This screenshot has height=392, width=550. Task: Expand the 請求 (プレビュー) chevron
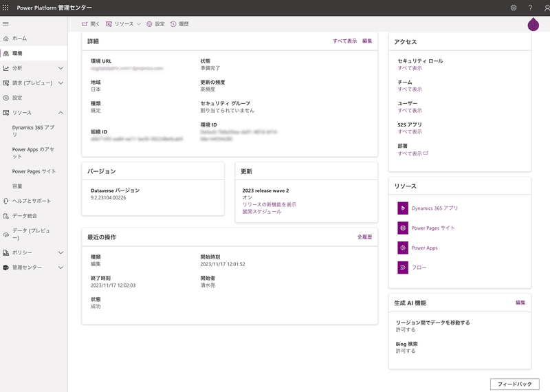click(60, 83)
